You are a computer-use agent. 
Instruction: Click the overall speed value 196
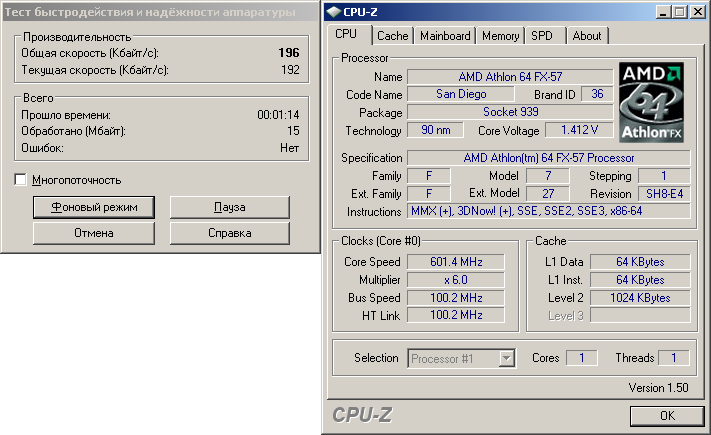[289, 53]
